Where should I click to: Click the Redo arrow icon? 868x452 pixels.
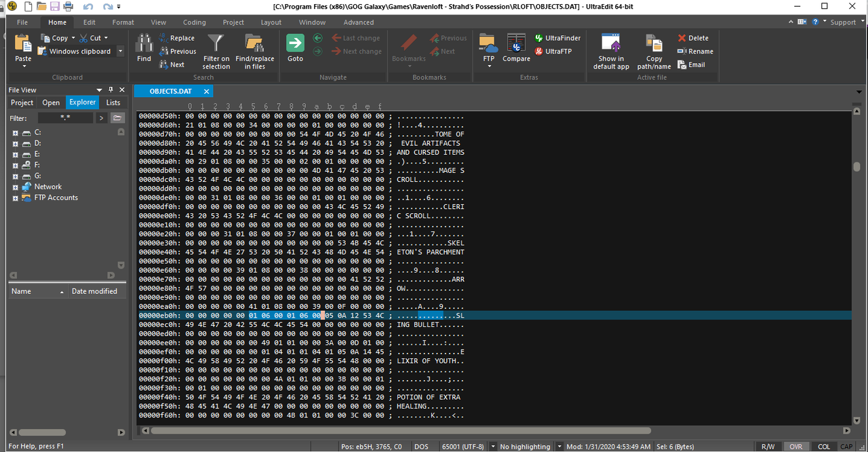tap(107, 6)
